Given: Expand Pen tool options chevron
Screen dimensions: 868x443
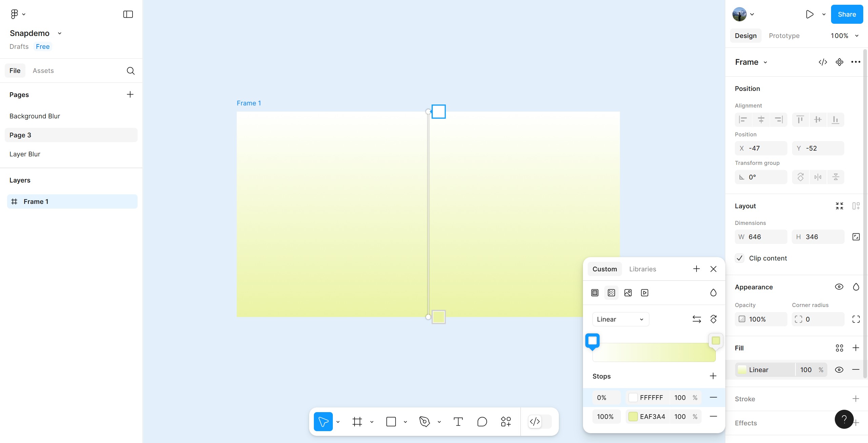Looking at the screenshot, I should 439,422.
